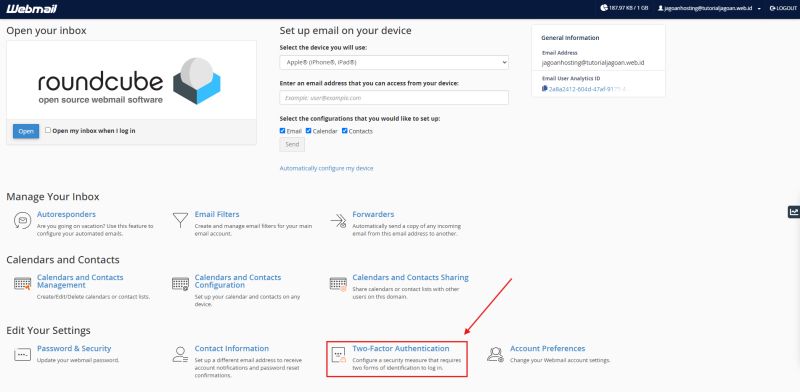800x392 pixels.
Task: Click the Calendars and Contacts Sharing icon
Action: pos(338,284)
